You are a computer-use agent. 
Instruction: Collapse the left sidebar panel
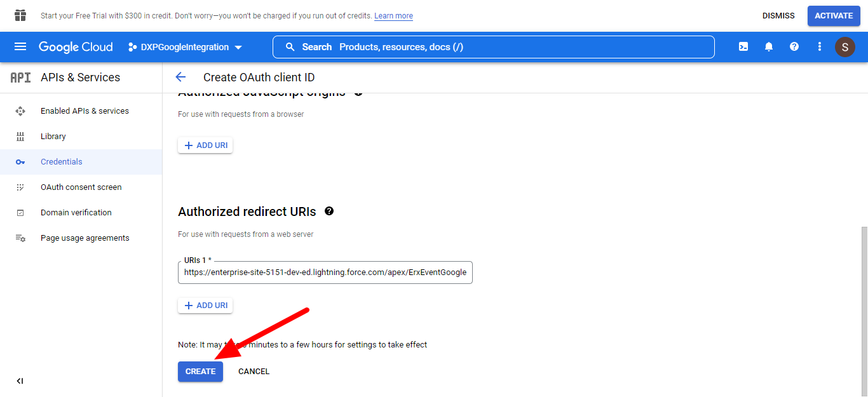click(20, 381)
